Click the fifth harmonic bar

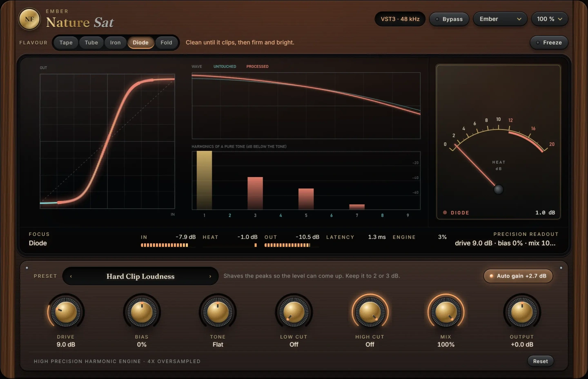pos(306,199)
